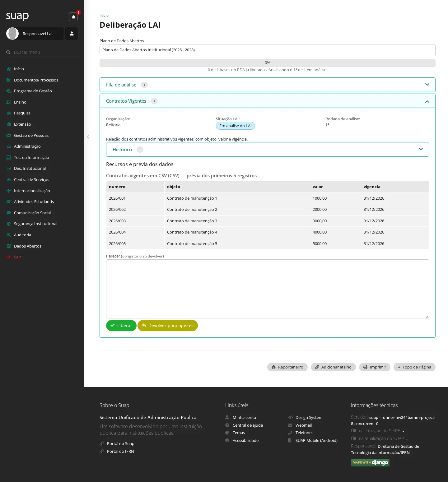Image resolution: width=448 pixels, height=482 pixels.
Task: Click the Tec. da Informação laptop icon
Action: [9, 157]
